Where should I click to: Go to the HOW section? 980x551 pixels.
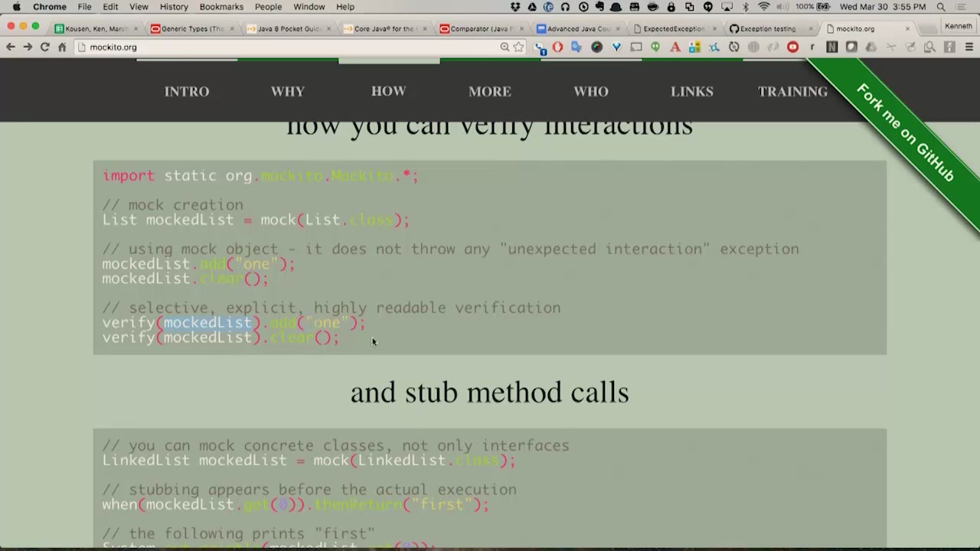point(389,91)
